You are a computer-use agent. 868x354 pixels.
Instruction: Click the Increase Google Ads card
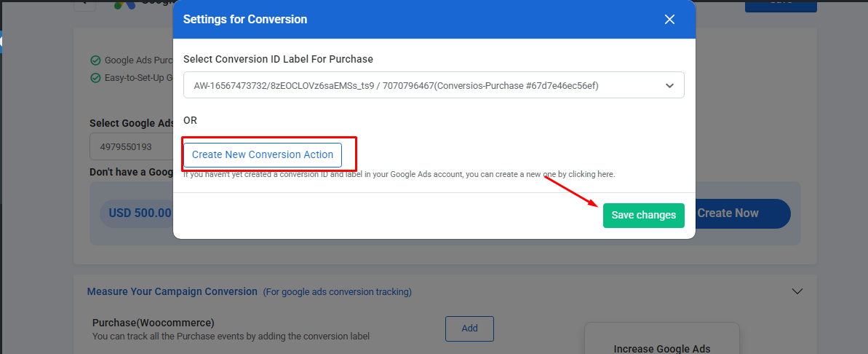pos(662,339)
